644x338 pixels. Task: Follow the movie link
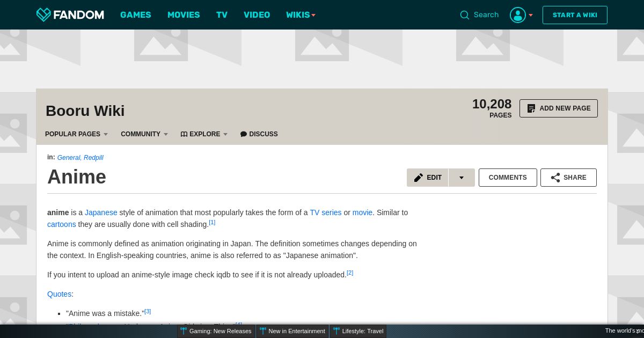(362, 212)
